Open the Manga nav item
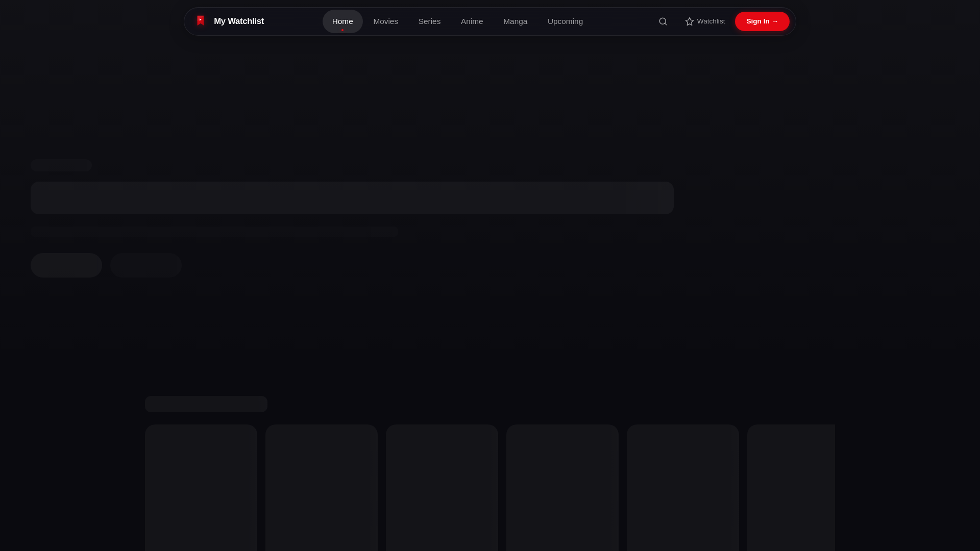Screen dimensions: 980x551 515,21
